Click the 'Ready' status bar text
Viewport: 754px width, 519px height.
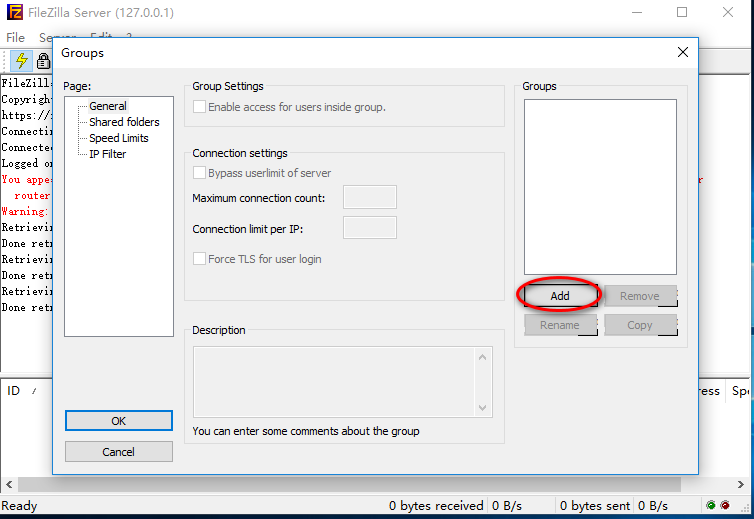click(19, 506)
